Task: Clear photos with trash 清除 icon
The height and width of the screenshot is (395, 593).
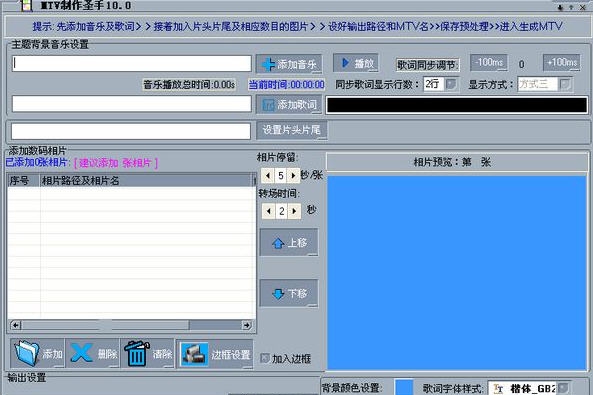Action: tap(148, 353)
